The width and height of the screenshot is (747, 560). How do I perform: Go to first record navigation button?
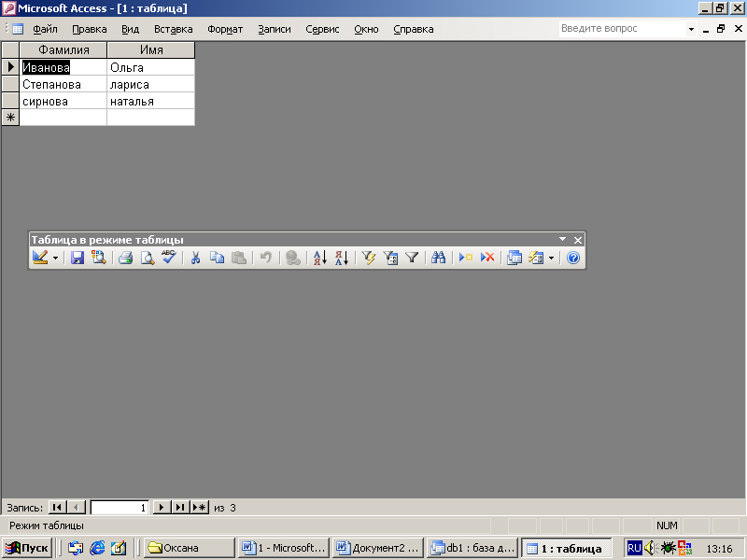[57, 508]
